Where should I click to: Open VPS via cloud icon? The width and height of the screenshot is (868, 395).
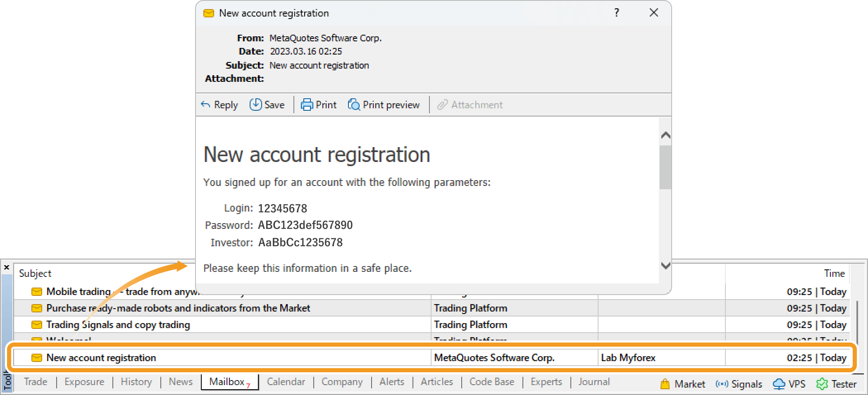pyautogui.click(x=779, y=384)
